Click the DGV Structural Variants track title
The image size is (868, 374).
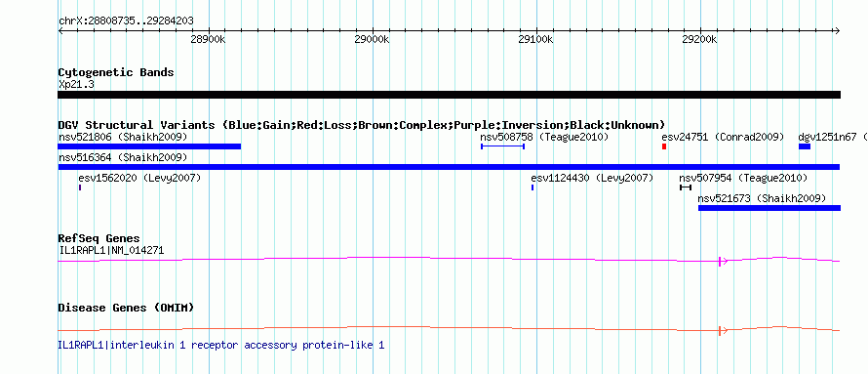pos(362,125)
